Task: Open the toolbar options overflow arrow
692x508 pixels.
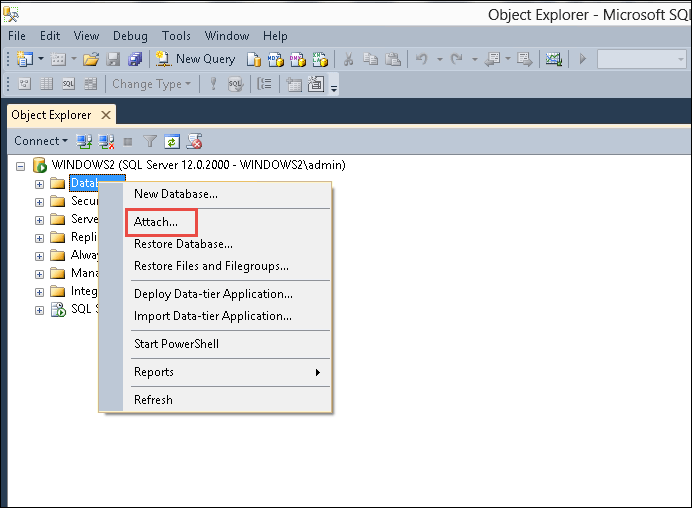Action: [334, 89]
